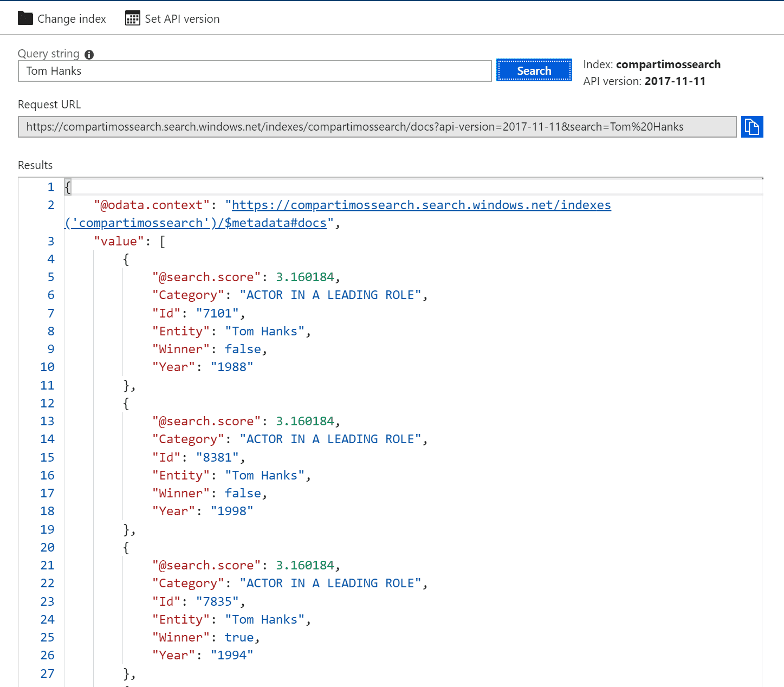
Task: Click the "value" key on line 3
Action: tap(119, 242)
